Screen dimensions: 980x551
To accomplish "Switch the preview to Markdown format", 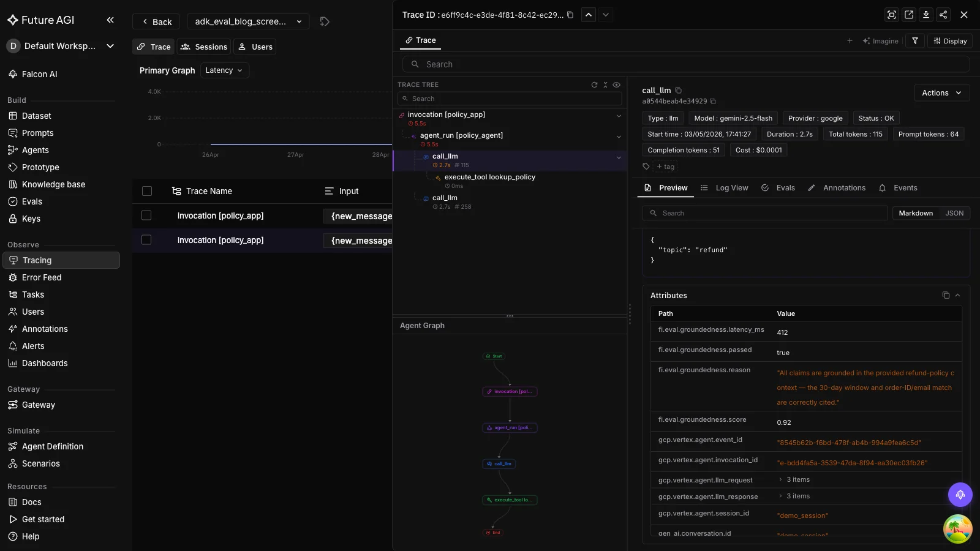I will tap(916, 213).
